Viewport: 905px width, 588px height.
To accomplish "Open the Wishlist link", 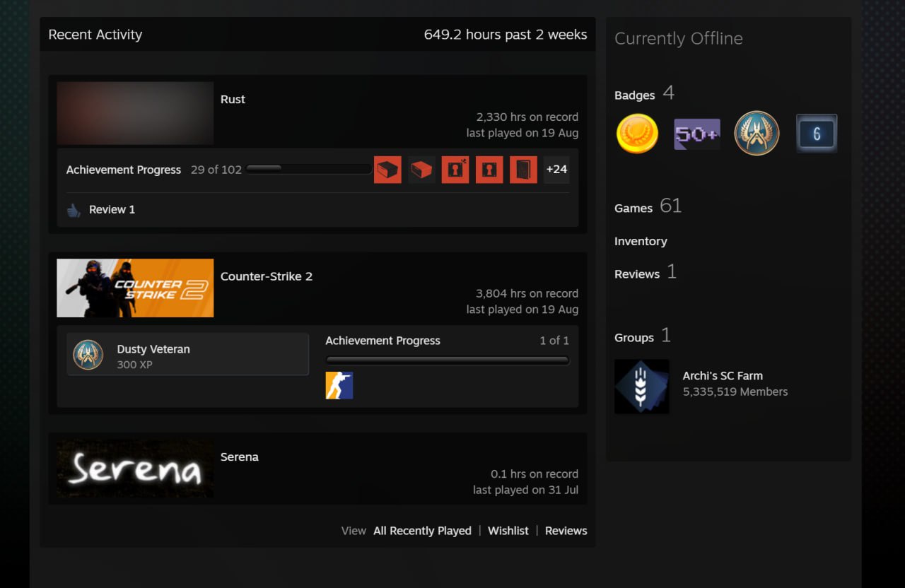I will [x=508, y=531].
